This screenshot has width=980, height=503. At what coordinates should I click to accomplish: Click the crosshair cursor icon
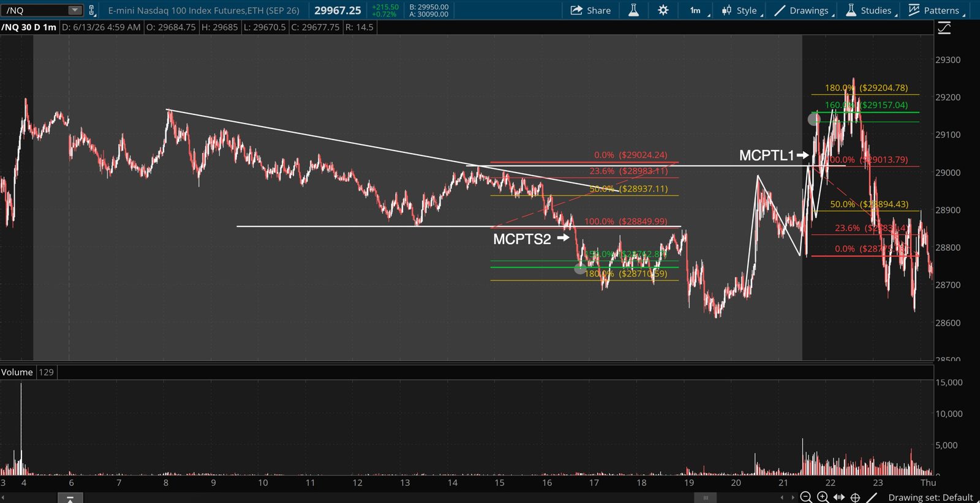point(856,497)
